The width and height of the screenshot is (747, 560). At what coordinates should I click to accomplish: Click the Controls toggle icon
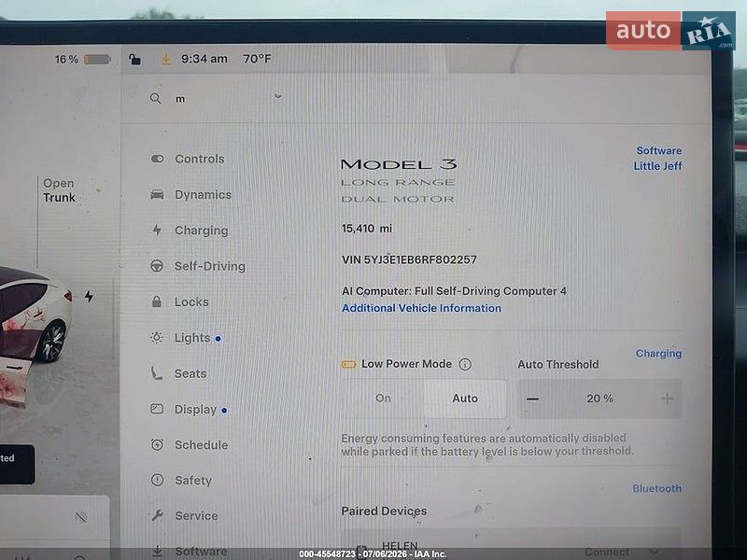pos(157,159)
